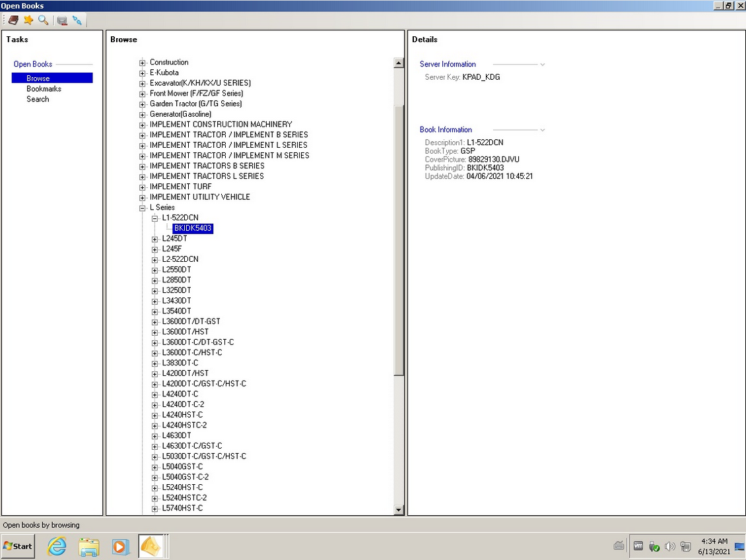Select Browse in the Tasks pane
Viewport: 746px width, 560px height.
[52, 78]
